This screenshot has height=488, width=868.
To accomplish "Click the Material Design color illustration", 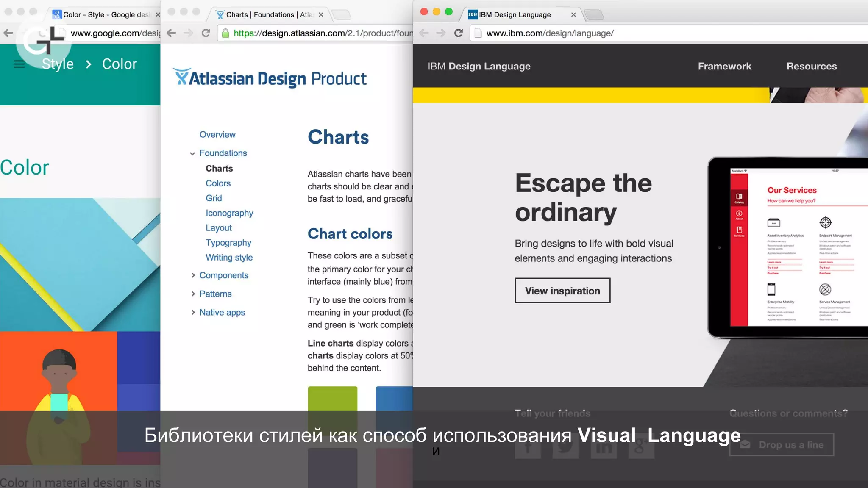I will pyautogui.click(x=80, y=265).
